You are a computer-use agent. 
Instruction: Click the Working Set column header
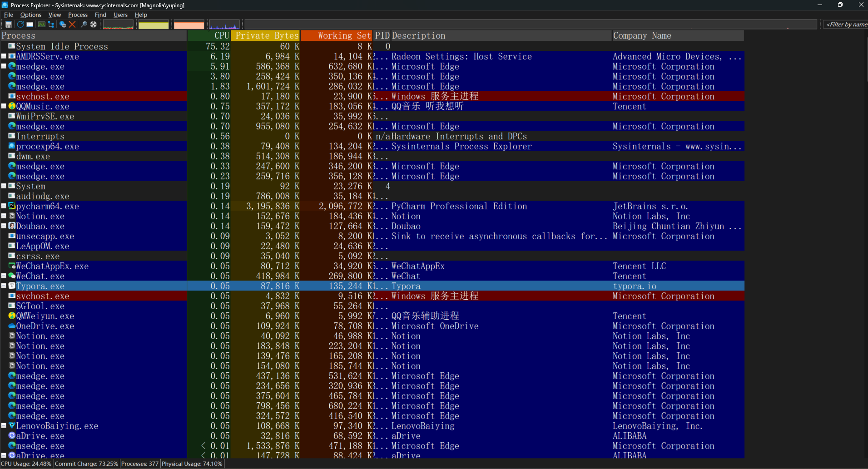(x=336, y=35)
